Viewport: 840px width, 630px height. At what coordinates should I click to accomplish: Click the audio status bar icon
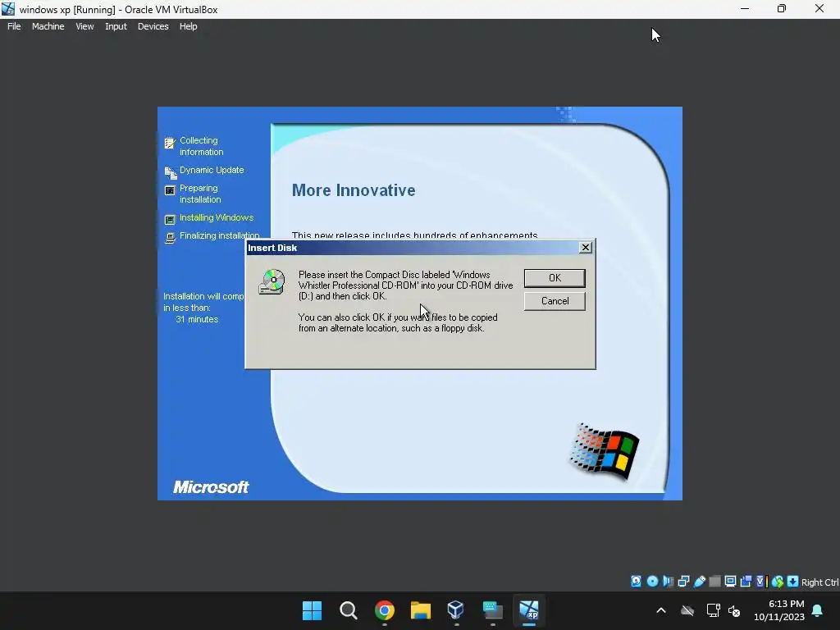point(668,582)
